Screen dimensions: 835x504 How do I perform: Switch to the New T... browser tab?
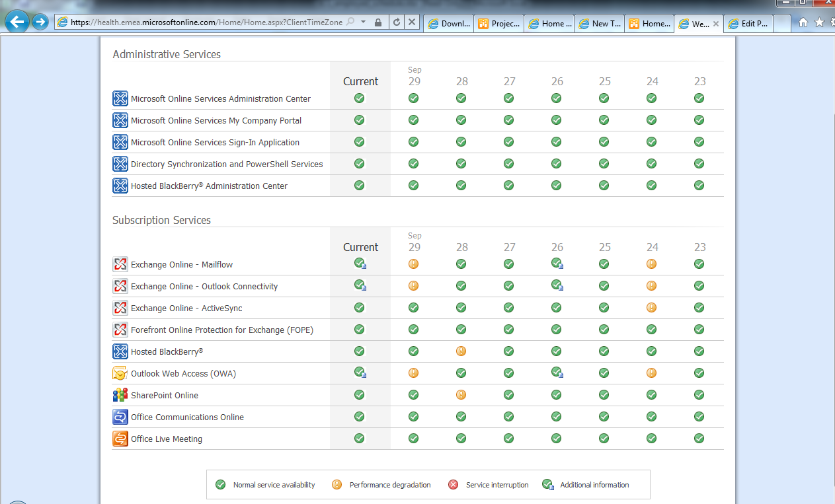pos(598,23)
